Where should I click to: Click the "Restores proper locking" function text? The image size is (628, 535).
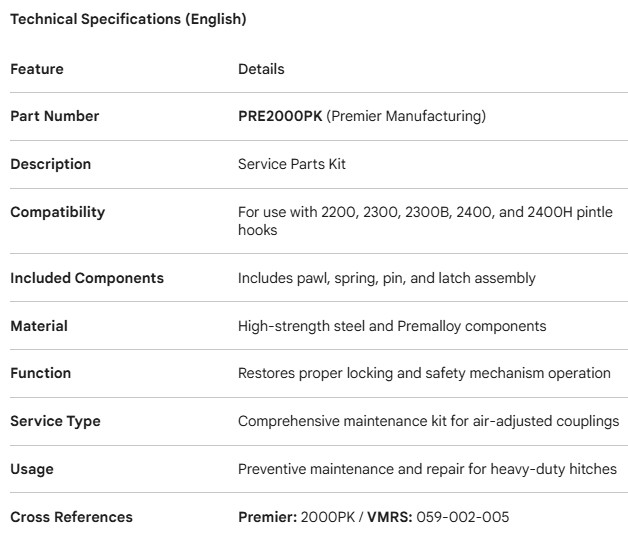424,373
